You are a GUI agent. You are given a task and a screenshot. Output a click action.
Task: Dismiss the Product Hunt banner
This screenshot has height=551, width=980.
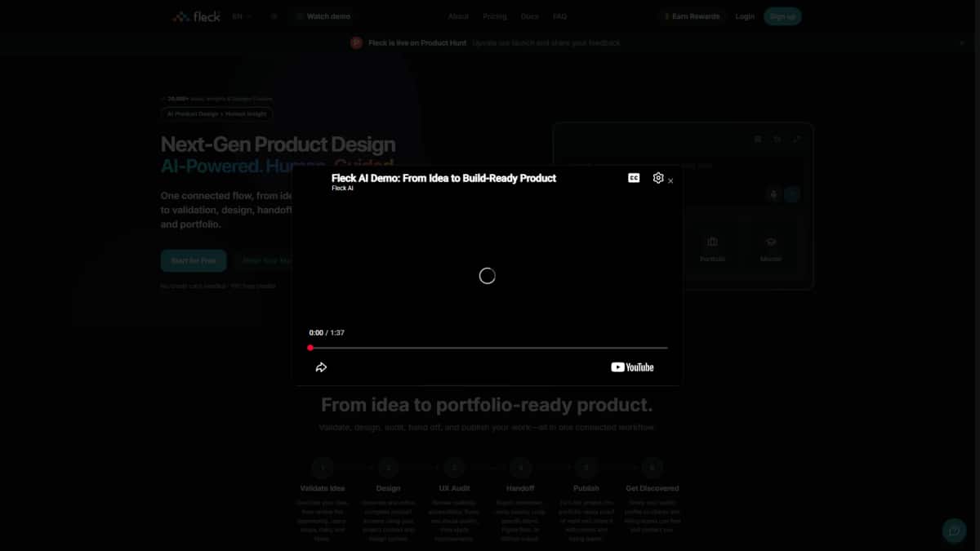961,42
